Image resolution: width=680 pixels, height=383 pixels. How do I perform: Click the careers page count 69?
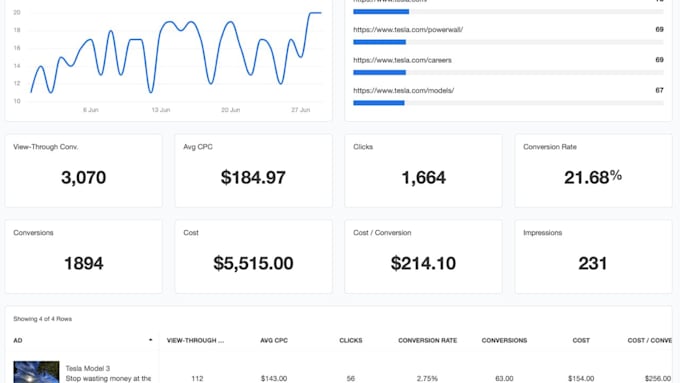659,60
